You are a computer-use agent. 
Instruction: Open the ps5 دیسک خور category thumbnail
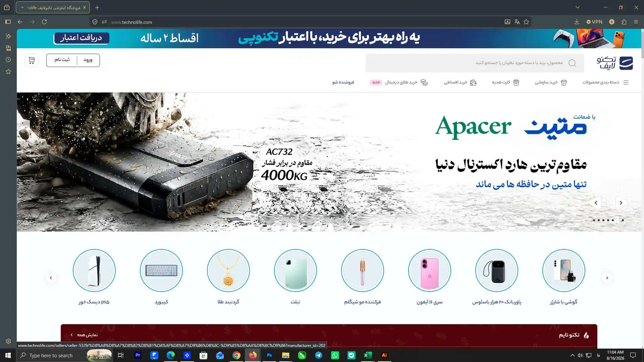pyautogui.click(x=94, y=270)
